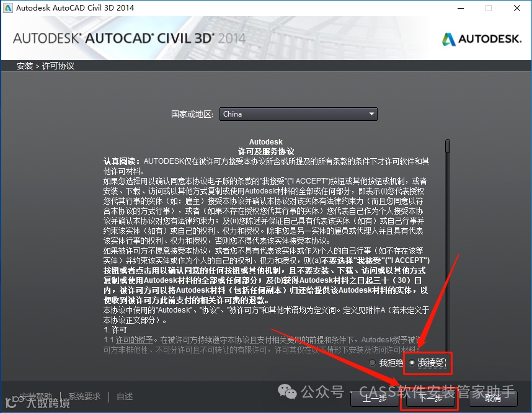Open the 系统要求 link
Image resolution: width=532 pixels, height=413 pixels.
coord(84,396)
